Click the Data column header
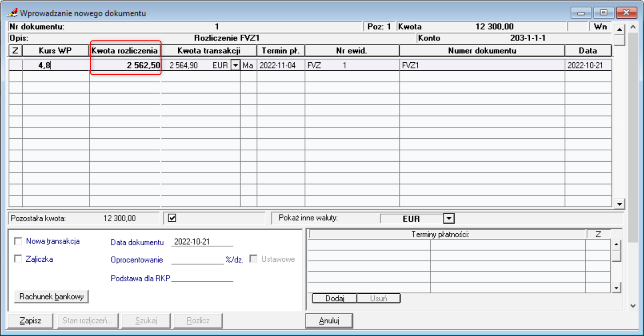 point(588,50)
